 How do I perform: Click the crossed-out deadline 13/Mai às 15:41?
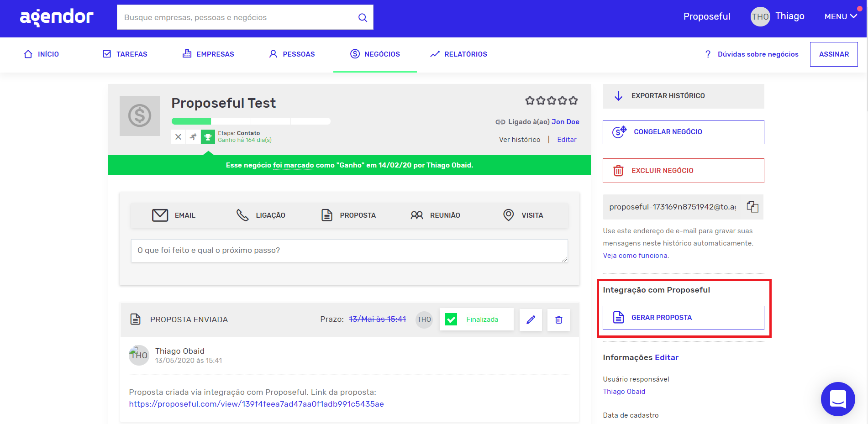pyautogui.click(x=377, y=319)
